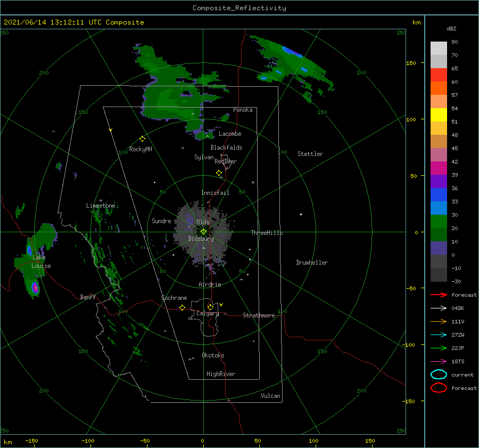Viewport: 479px width, 448px height.
Task: Click the blue 36-33 dBZ swatch
Action: (x=439, y=195)
